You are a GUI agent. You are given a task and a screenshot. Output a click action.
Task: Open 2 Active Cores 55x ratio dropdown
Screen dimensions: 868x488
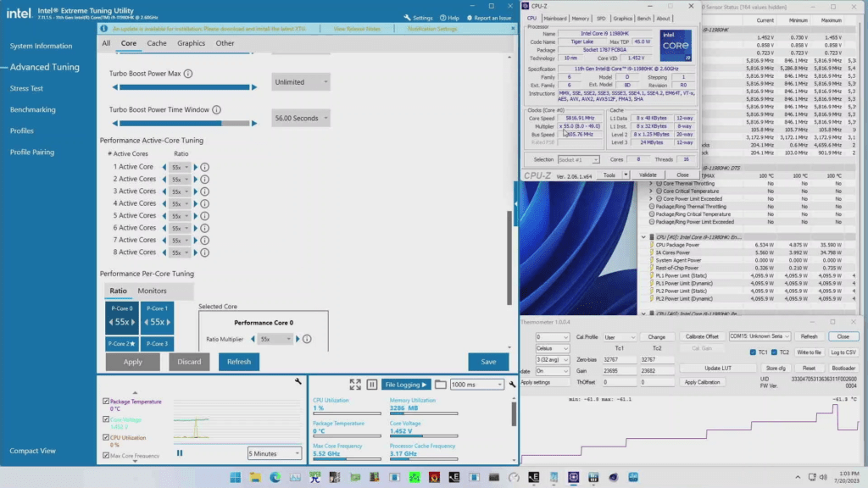coord(180,180)
